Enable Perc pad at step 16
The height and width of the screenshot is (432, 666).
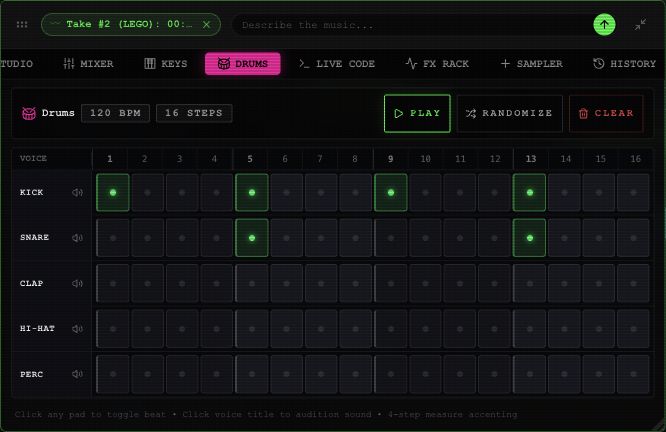click(x=633, y=374)
